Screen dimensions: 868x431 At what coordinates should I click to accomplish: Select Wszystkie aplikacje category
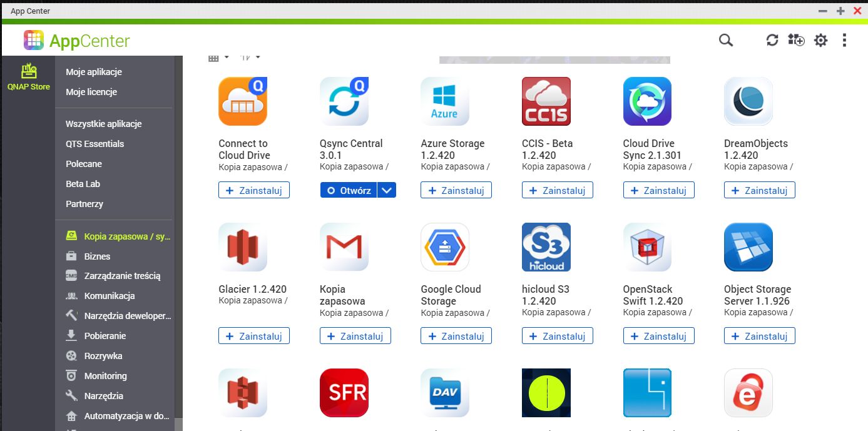tap(104, 124)
